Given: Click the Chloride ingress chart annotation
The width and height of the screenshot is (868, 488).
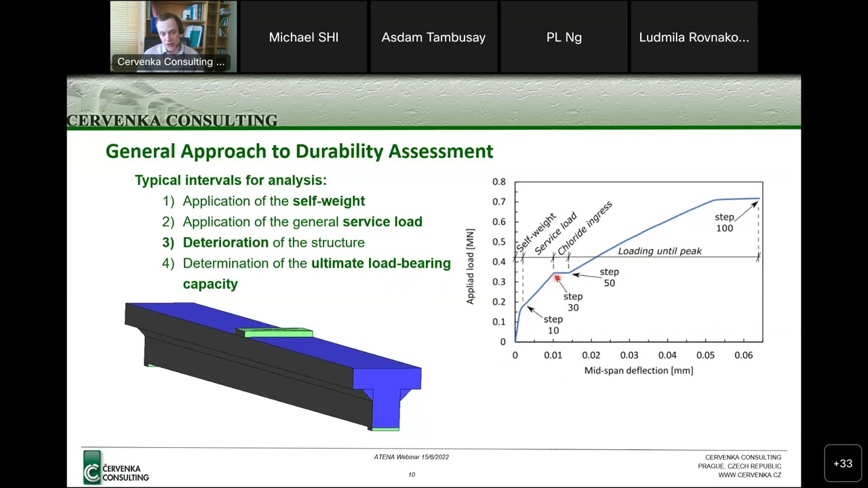Looking at the screenshot, I should 585,228.
